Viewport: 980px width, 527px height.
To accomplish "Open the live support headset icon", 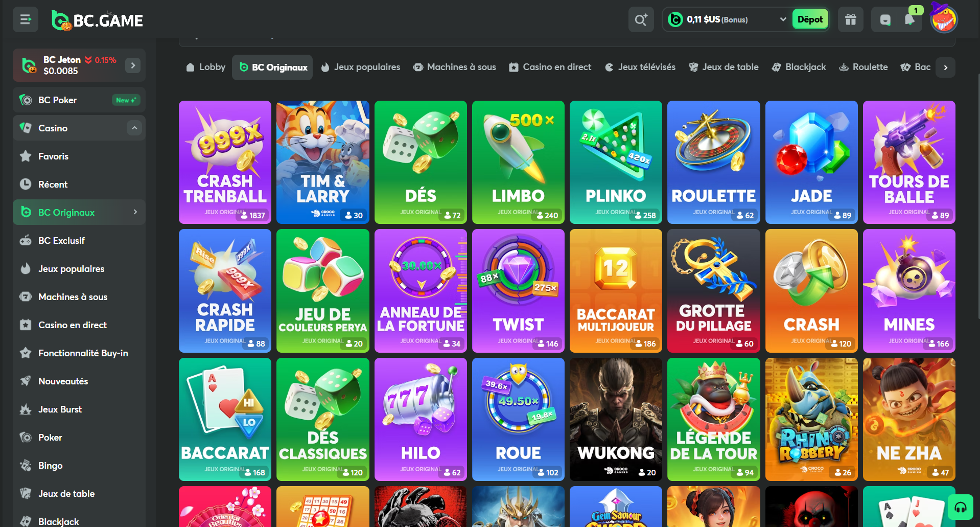I will click(961, 507).
